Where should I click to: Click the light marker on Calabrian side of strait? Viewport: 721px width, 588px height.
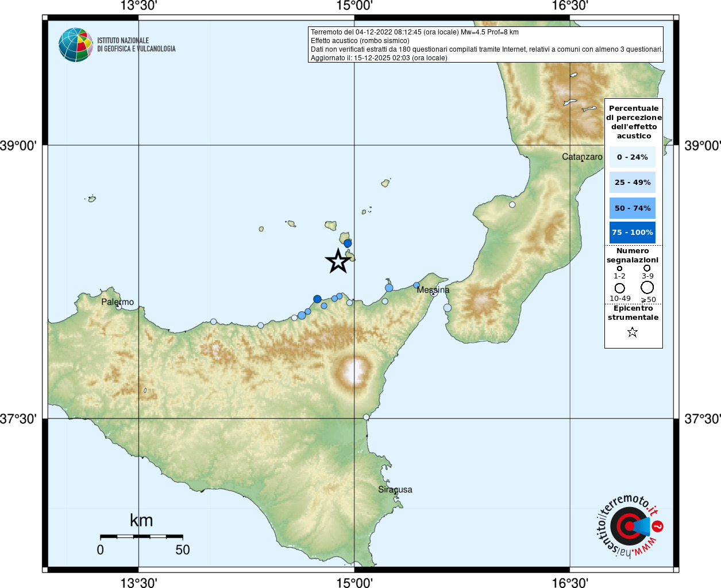[448, 308]
